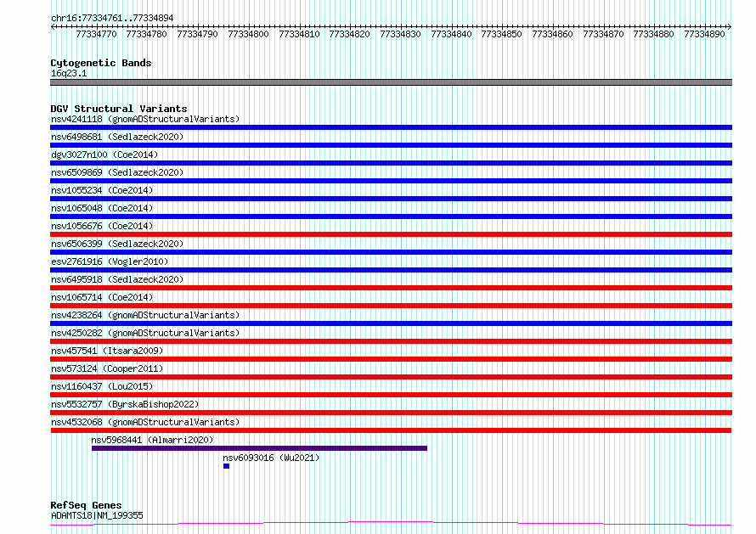This screenshot has width=756, height=534.
Task: Click the DGV Structural Variants track heading
Action: coord(119,109)
